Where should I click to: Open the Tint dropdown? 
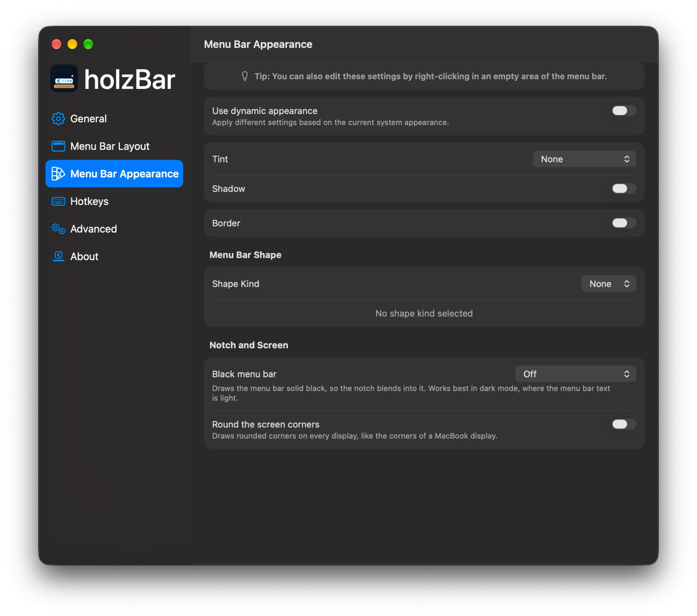(584, 159)
